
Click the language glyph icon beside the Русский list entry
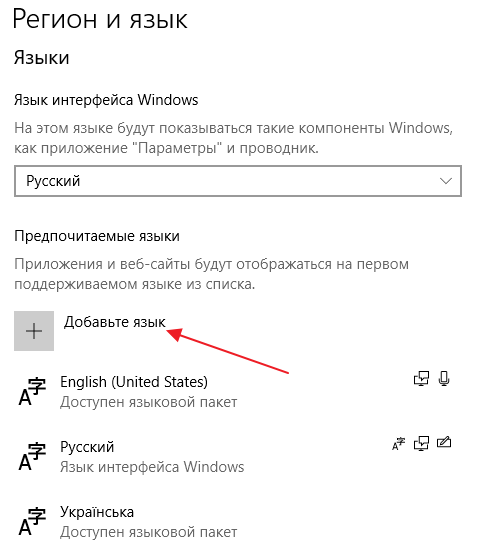[x=32, y=456]
